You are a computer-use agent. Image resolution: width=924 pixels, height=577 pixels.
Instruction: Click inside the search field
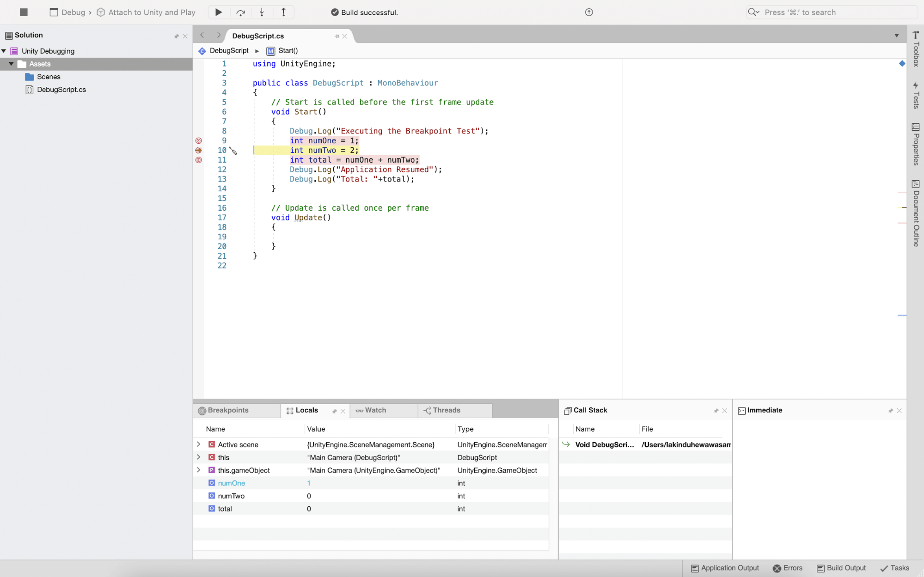tap(832, 12)
